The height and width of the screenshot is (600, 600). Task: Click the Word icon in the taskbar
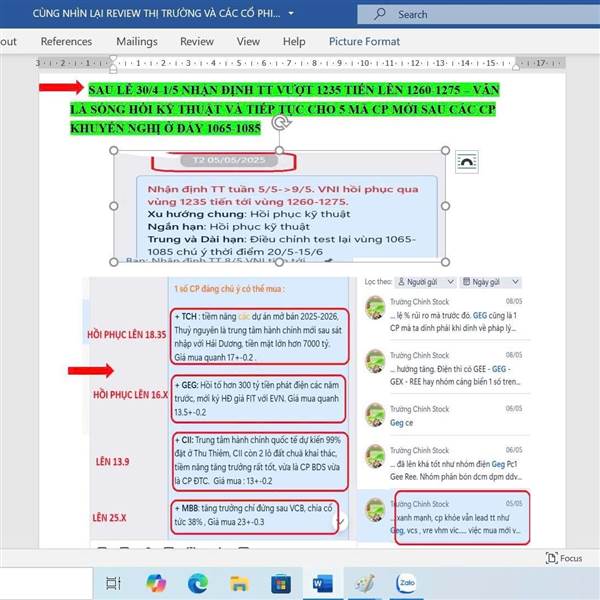point(323,584)
